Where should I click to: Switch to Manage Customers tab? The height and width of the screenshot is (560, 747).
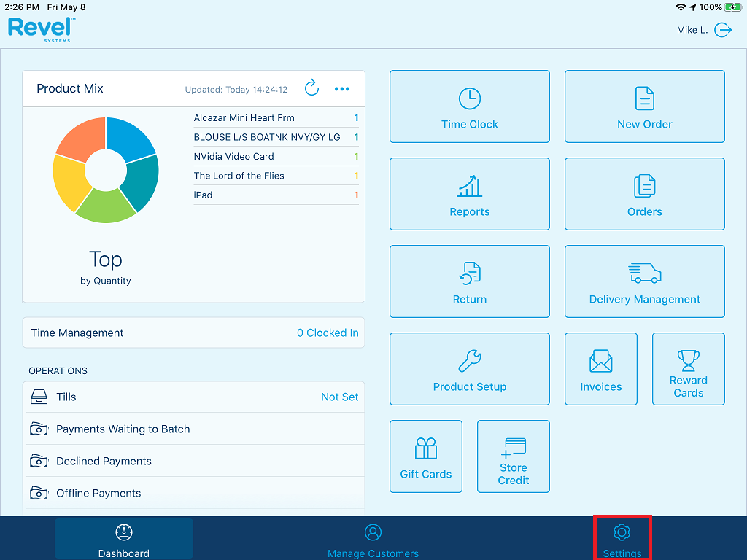coord(373,539)
